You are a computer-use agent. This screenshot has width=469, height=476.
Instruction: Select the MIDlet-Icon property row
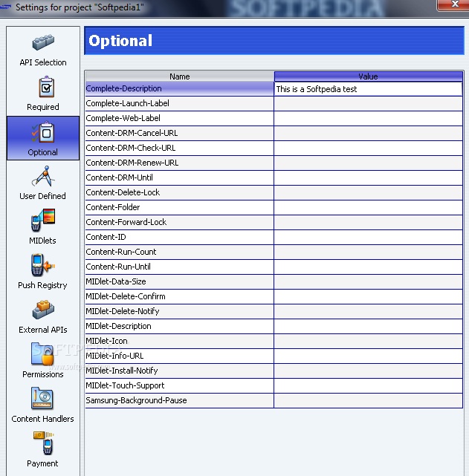tap(179, 342)
